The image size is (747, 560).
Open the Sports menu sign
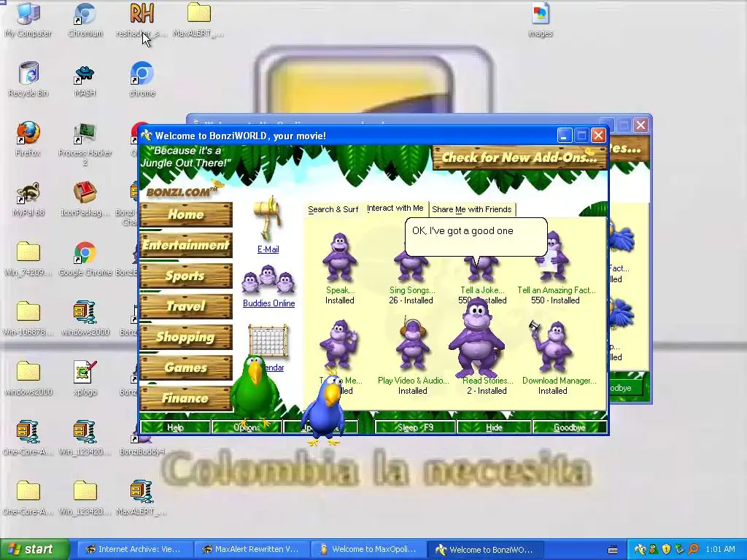click(186, 276)
